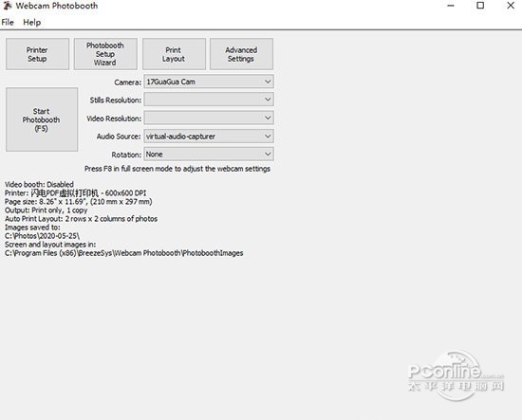Minimize the Webcam Photobooth window

click(x=451, y=6)
